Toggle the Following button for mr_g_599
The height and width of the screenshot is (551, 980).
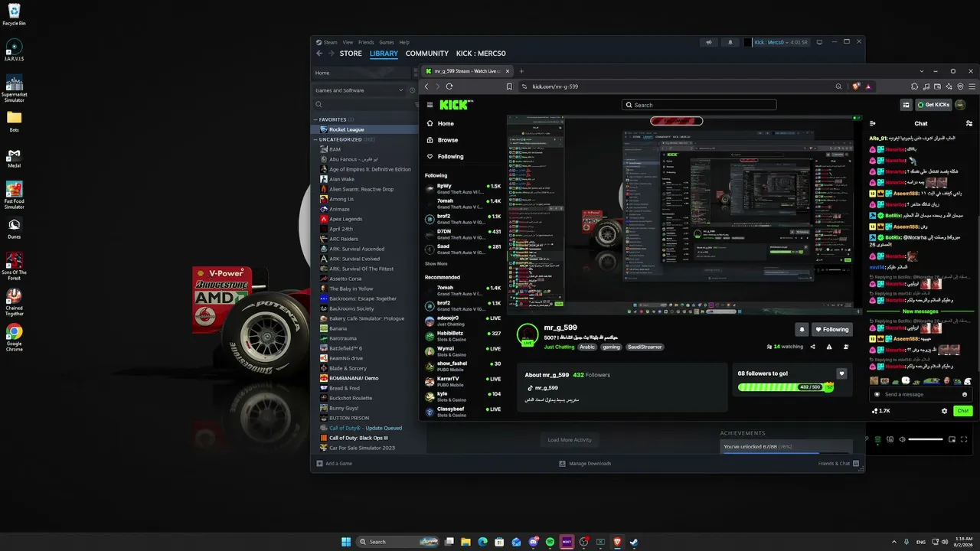click(x=832, y=329)
